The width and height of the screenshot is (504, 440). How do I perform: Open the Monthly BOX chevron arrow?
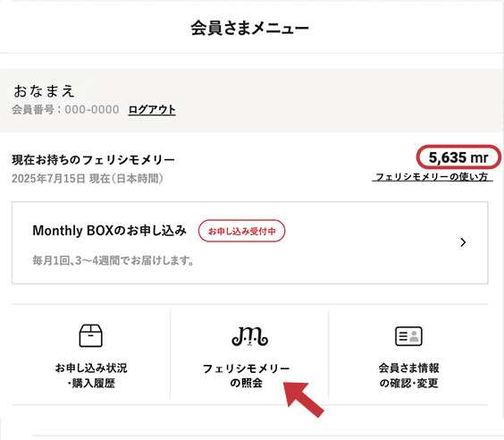[463, 242]
